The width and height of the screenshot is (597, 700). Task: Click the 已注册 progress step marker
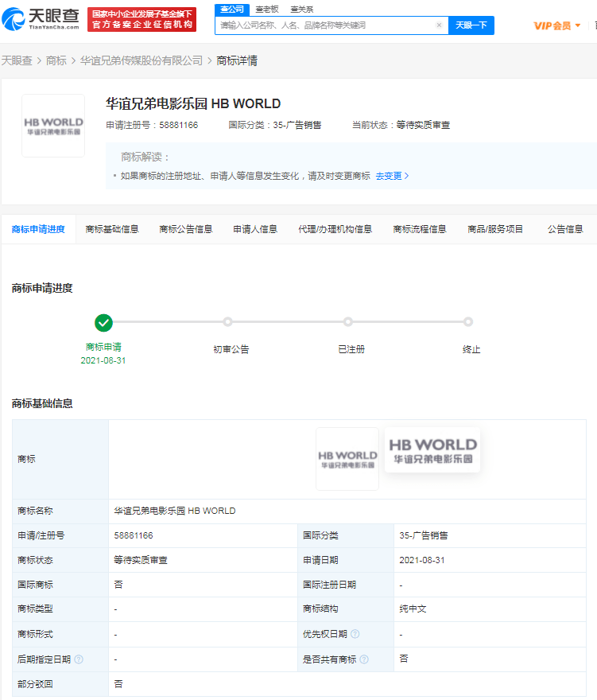tap(348, 322)
